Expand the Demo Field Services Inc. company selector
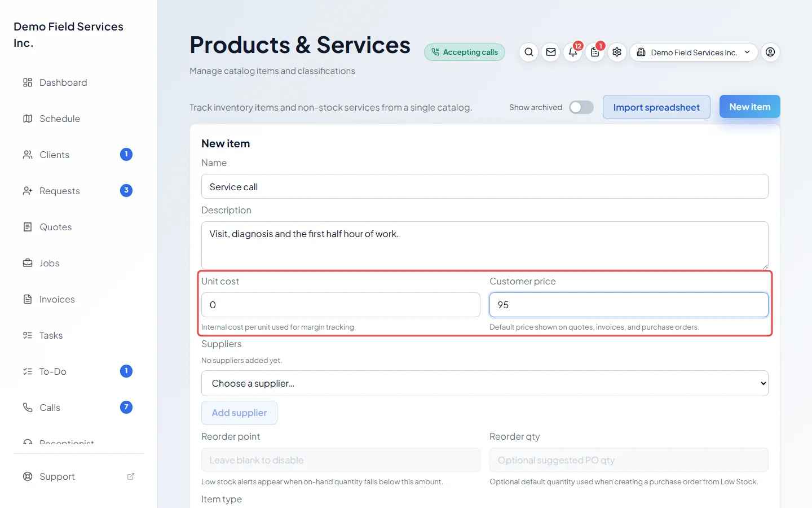 (694, 52)
